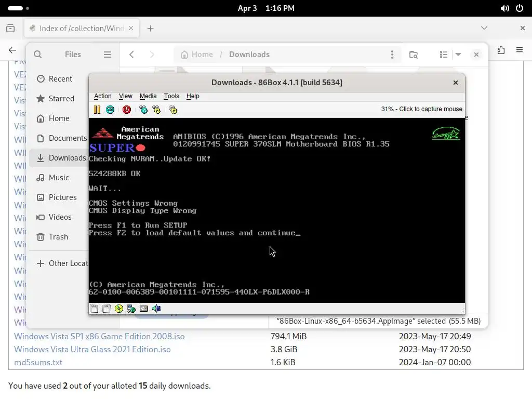
Task: Click the network icon in the 86Box status bar
Action: coord(131,309)
